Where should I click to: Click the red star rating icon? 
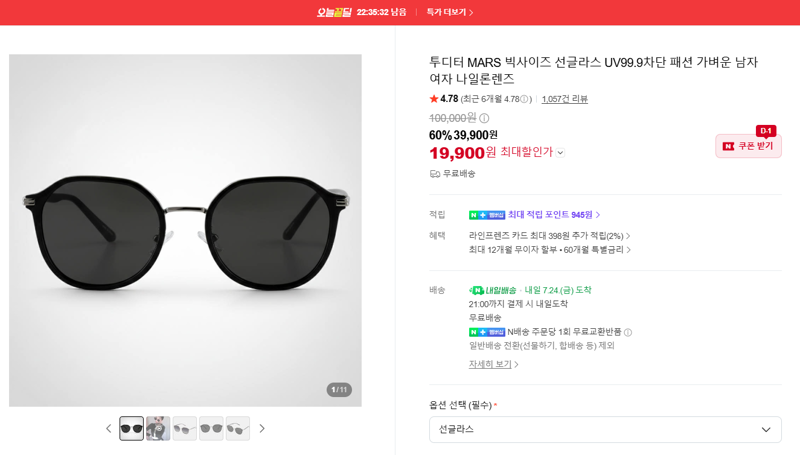(434, 99)
